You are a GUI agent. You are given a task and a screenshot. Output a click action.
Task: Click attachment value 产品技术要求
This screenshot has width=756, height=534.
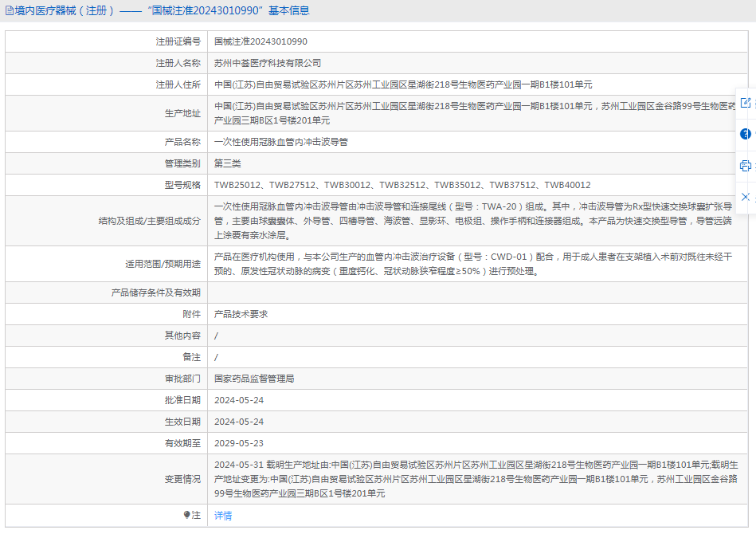241,314
